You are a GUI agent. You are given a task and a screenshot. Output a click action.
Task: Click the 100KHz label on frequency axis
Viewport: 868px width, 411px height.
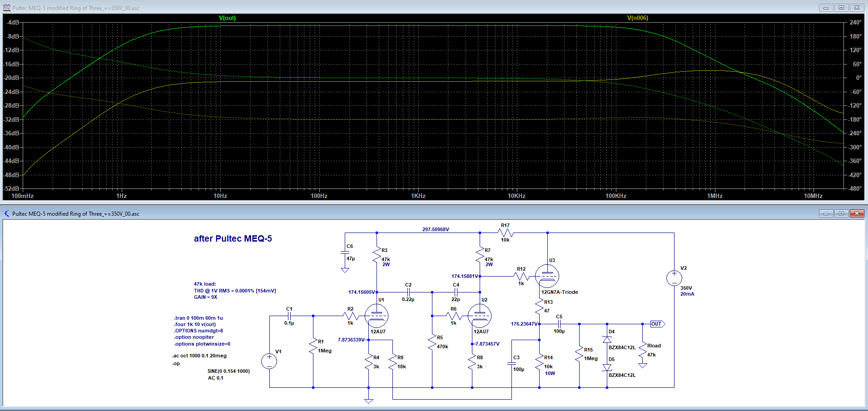click(615, 196)
